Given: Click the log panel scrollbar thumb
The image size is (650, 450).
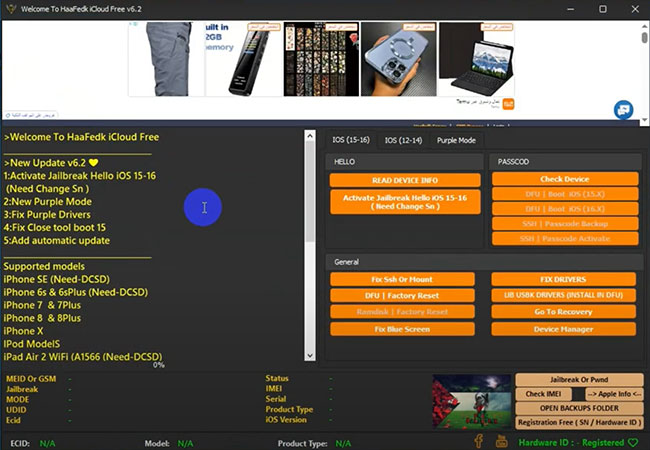Looking at the screenshot, I should 310,191.
